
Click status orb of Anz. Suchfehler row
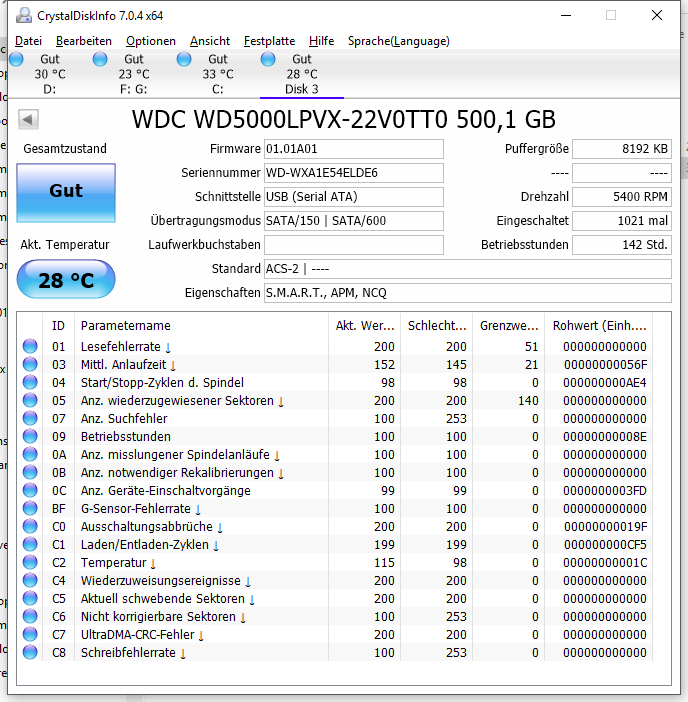tap(30, 418)
